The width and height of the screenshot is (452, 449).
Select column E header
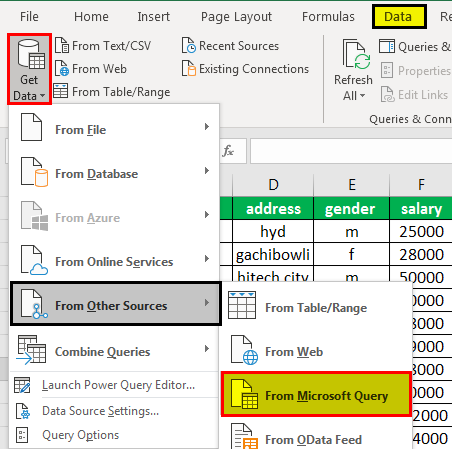352,184
